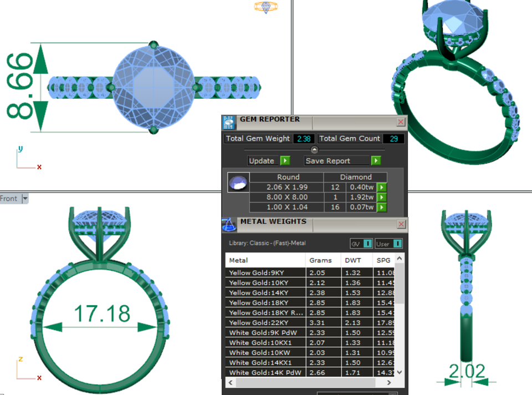Click the round gem thumbnail image
Viewport: 532px width, 395px height.
tap(238, 183)
